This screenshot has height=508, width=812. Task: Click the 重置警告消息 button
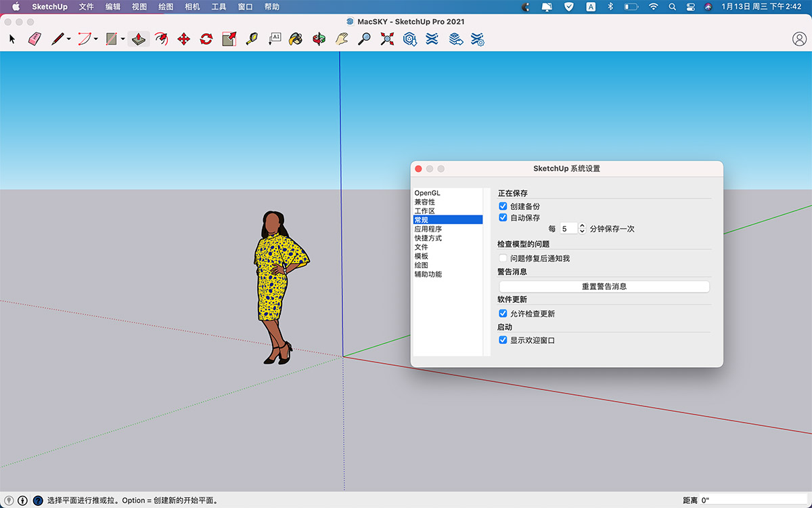604,287
